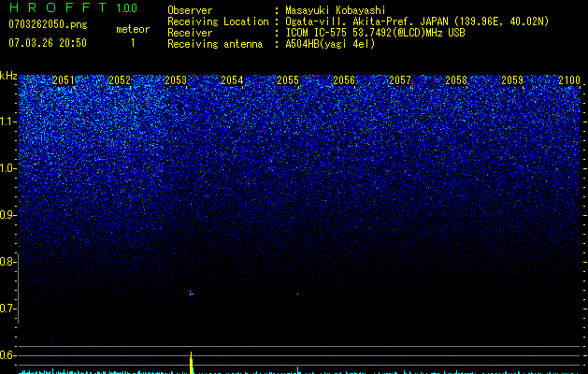588x374 pixels.
Task: Click the kHz axis unit label
Action: point(8,76)
